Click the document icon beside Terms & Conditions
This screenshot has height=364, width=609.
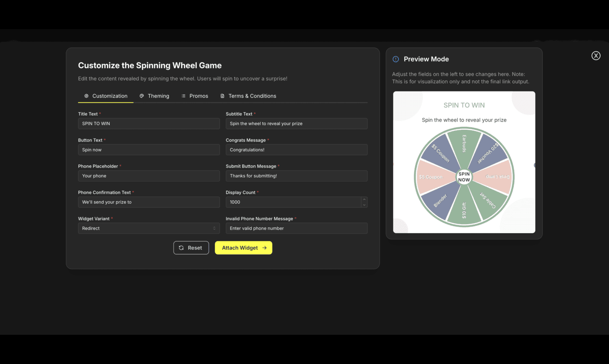click(x=222, y=96)
